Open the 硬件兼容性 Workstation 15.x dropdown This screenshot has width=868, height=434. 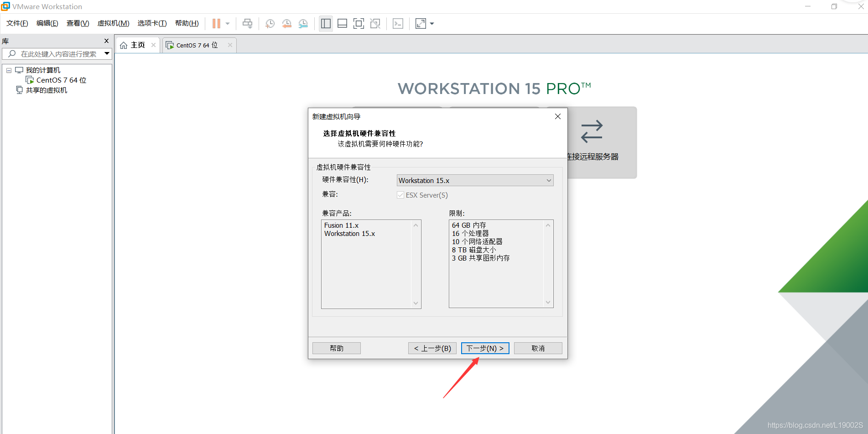(x=475, y=180)
